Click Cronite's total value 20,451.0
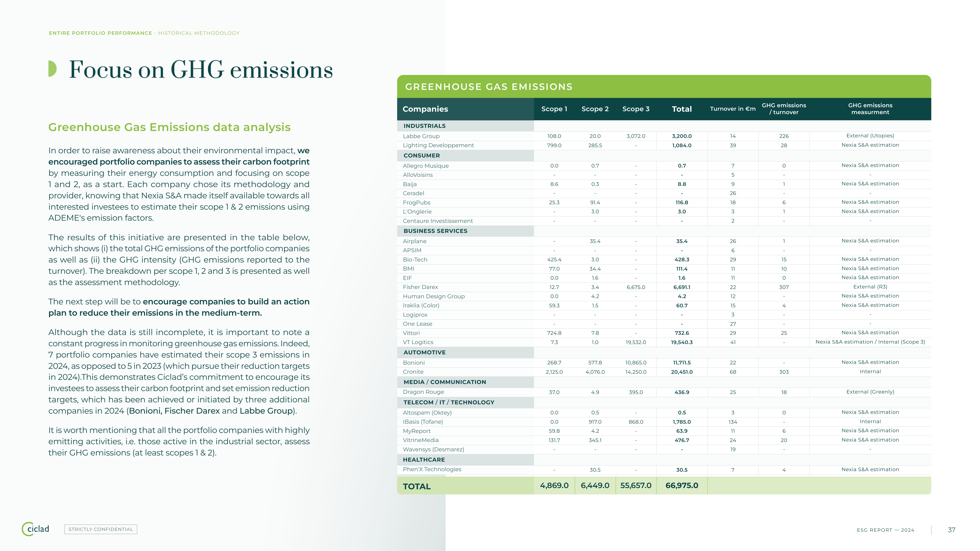This screenshot has width=980, height=551. click(x=682, y=372)
